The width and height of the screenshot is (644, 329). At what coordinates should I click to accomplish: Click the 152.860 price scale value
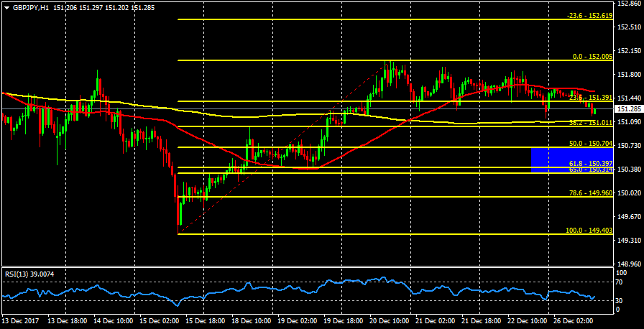point(630,4)
